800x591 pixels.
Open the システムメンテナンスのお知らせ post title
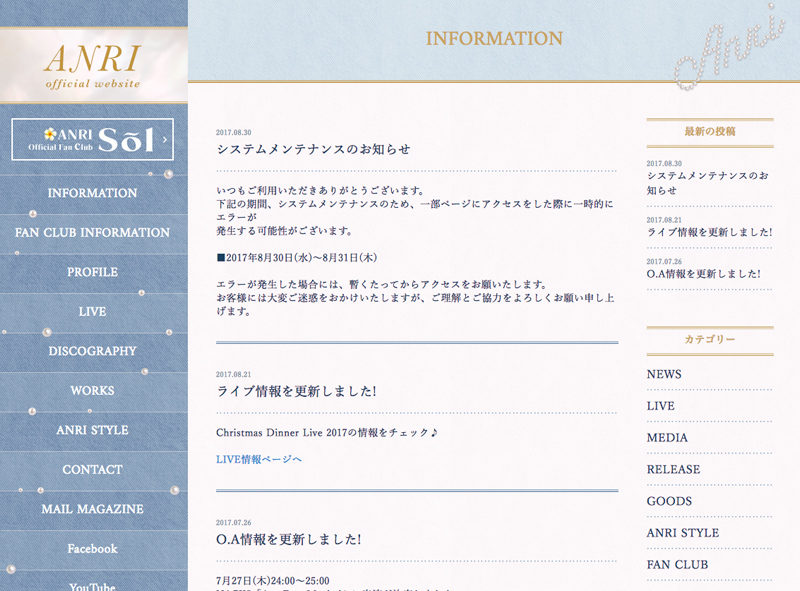pyautogui.click(x=313, y=149)
